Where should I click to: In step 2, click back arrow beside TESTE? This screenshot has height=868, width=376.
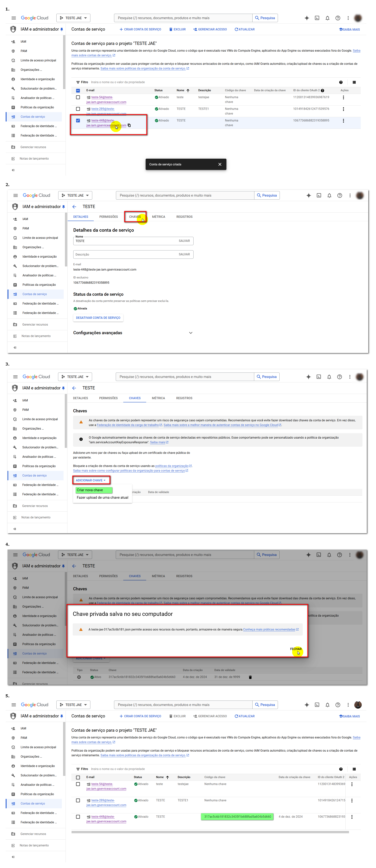74,207
